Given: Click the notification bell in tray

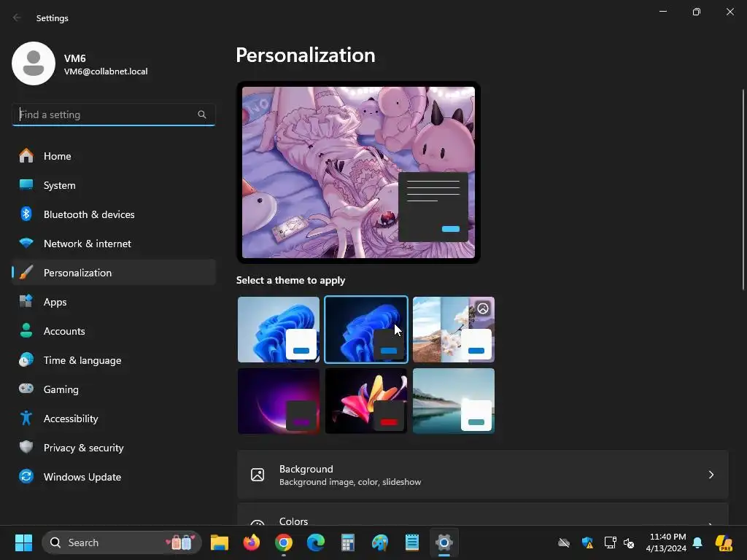Looking at the screenshot, I should pyautogui.click(x=697, y=542).
